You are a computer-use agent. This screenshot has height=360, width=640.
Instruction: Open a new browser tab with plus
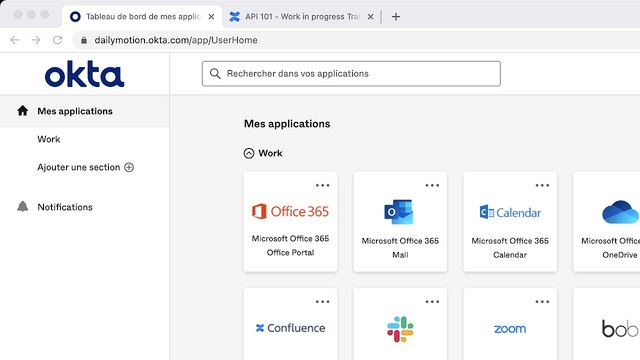396,17
